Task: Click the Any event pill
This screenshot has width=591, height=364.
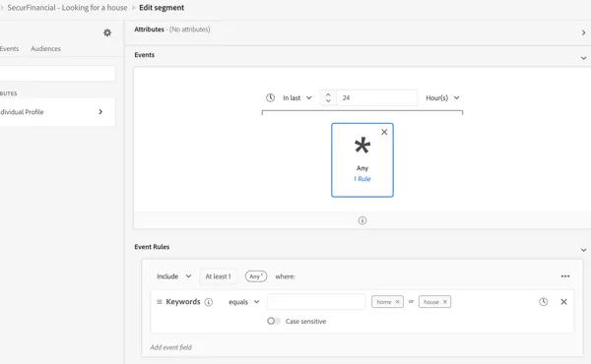Action: (256, 276)
